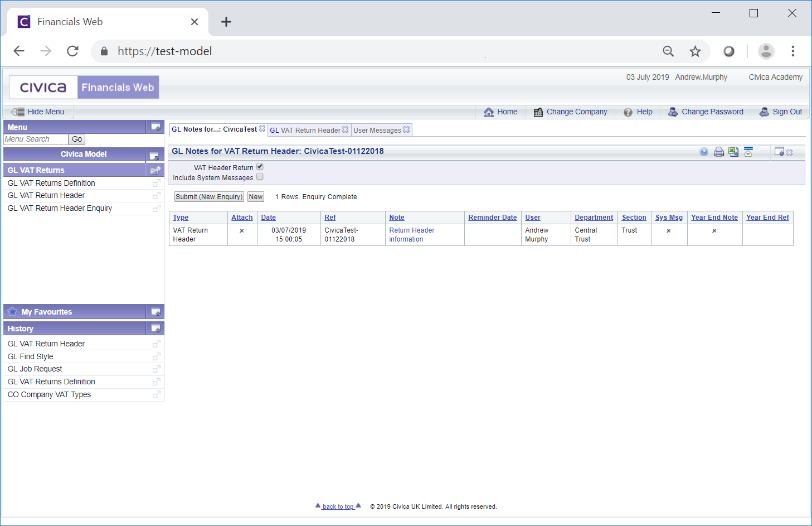The width and height of the screenshot is (812, 526).
Task: Collapse the History panel toggle
Action: tap(155, 329)
